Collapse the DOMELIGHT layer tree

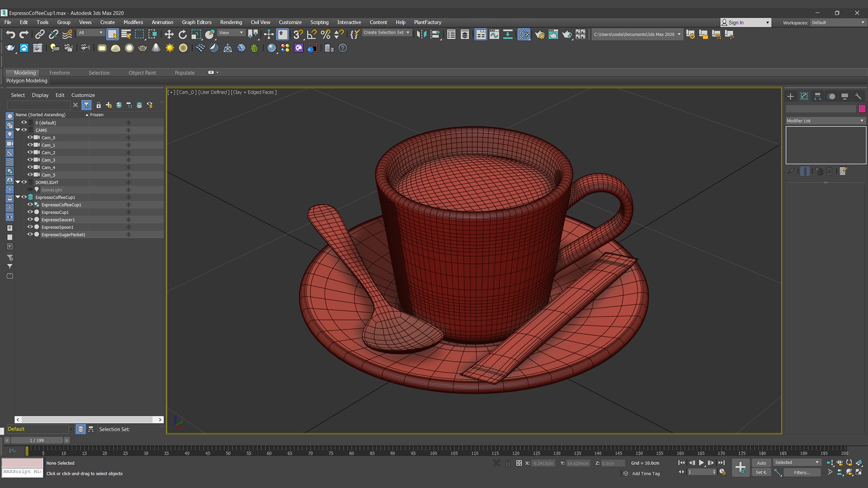point(18,182)
